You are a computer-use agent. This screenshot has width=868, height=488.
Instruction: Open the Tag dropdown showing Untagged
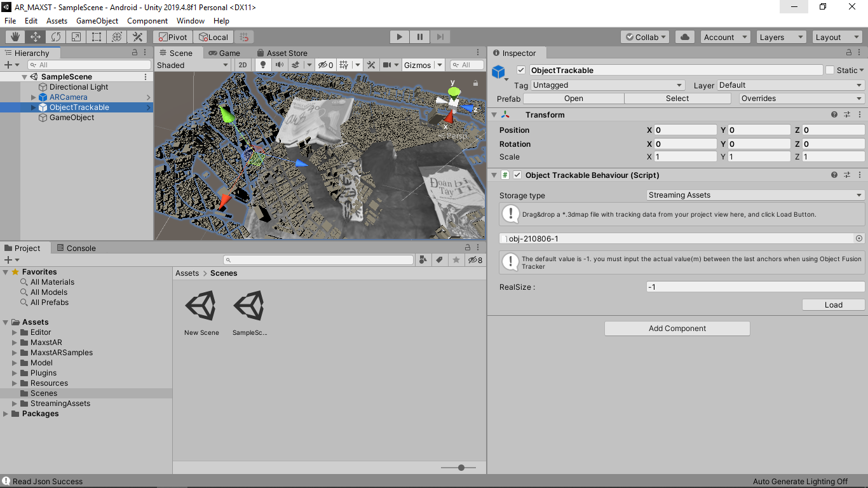[x=608, y=85]
